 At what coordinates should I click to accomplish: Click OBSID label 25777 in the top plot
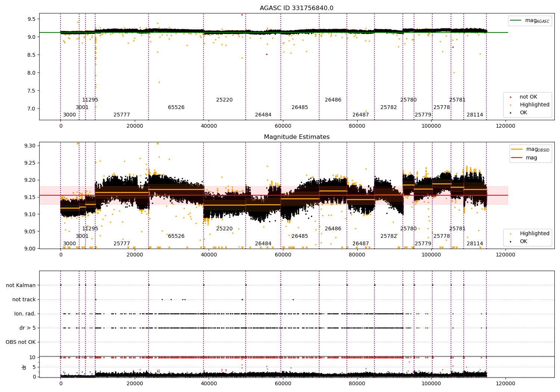coord(122,115)
